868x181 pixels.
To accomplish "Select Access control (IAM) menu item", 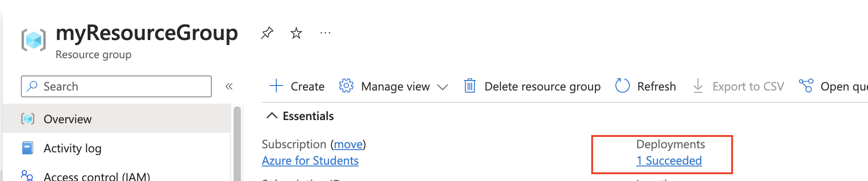I will (x=116, y=176).
